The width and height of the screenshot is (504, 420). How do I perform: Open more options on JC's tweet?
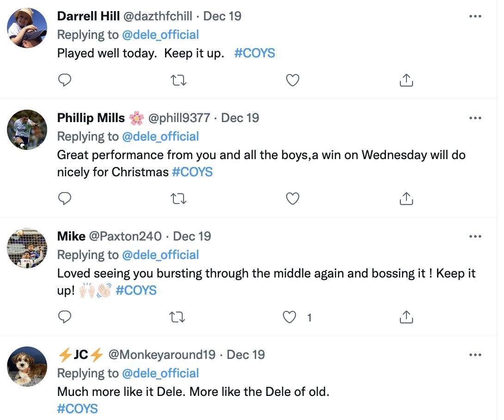point(475,355)
